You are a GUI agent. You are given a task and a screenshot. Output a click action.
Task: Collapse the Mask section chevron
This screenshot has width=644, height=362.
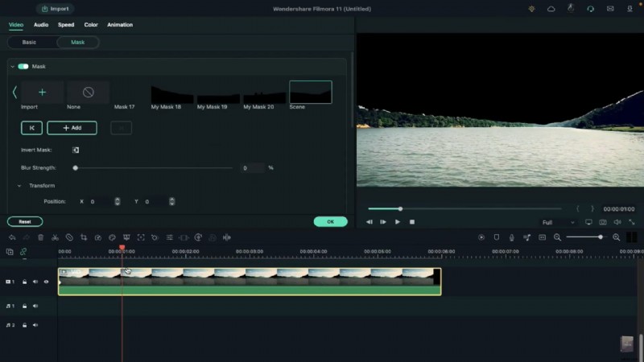pos(12,67)
